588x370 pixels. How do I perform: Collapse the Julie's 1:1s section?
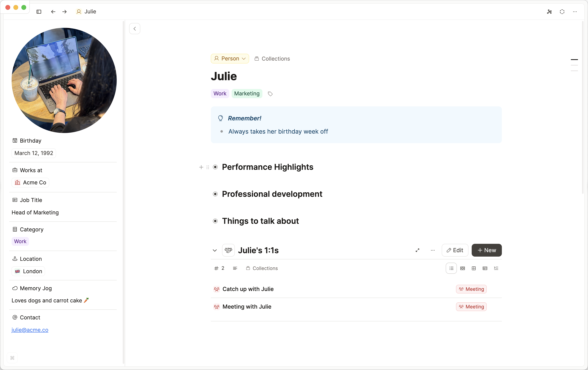click(x=215, y=250)
